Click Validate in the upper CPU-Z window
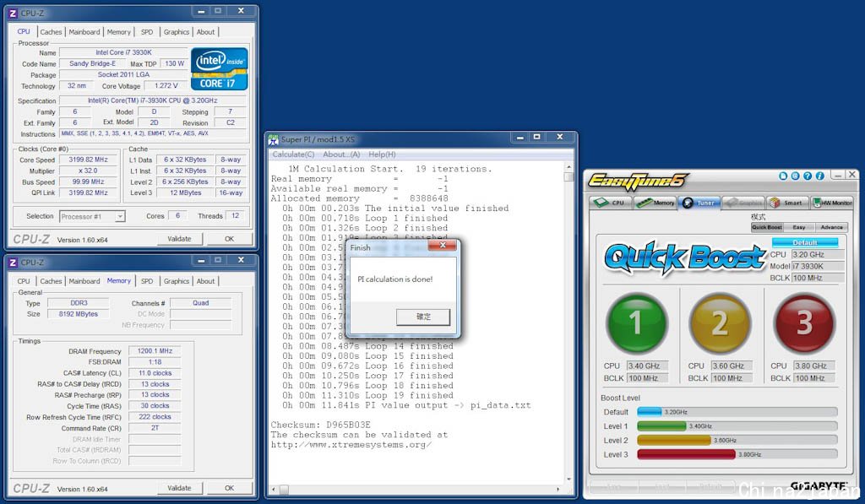Image resolution: width=865 pixels, height=504 pixels. pos(179,239)
